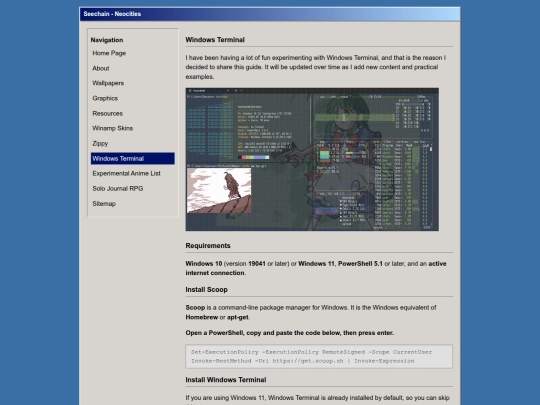Image resolution: width=540 pixels, height=405 pixels.
Task: Click the Set-ExecutionPolicy code block
Action: tap(319, 356)
